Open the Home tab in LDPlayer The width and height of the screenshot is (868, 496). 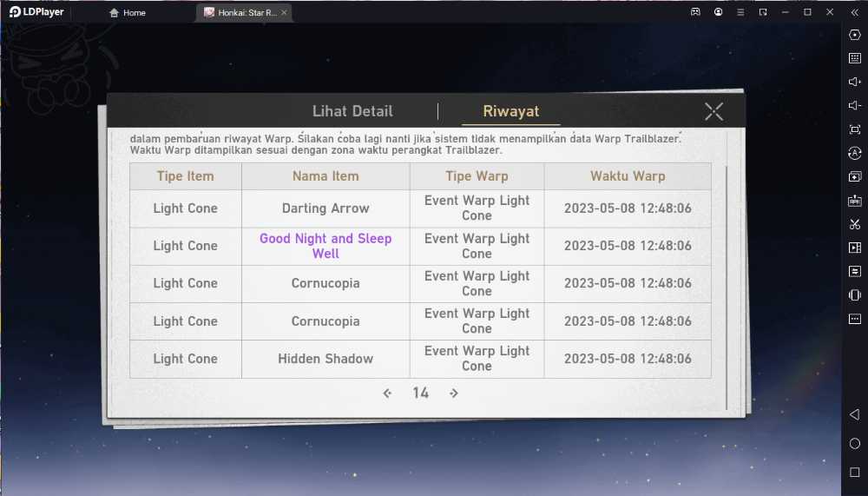click(x=128, y=12)
